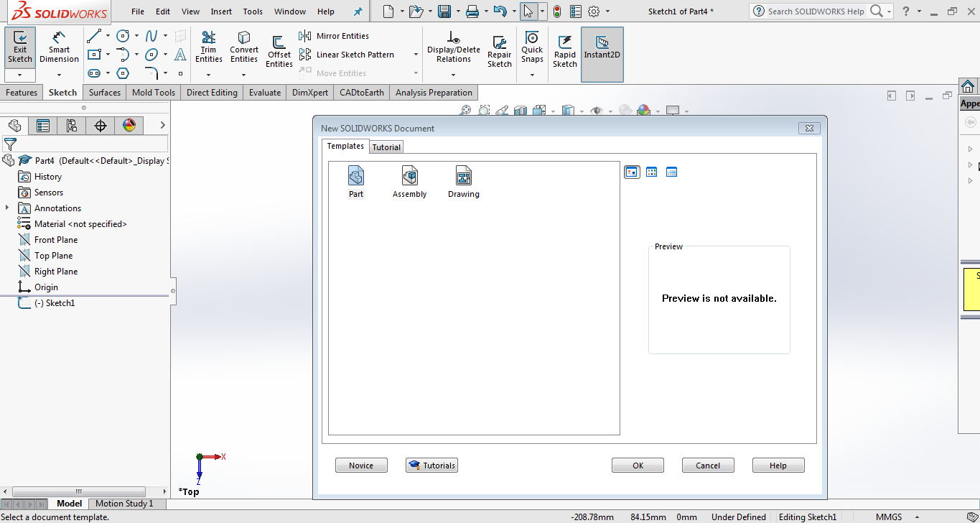Open the Convert Entities dropdown arrow
Screen dimensions: 980x523
tap(244, 75)
